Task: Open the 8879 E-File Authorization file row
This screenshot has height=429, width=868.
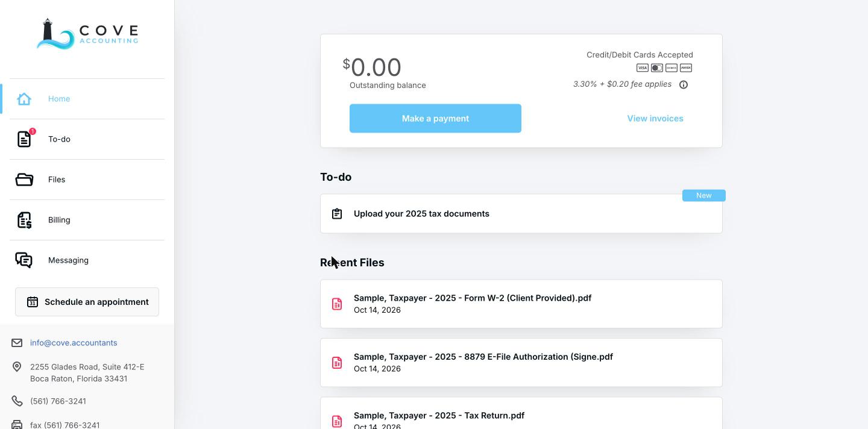Action: click(x=521, y=363)
